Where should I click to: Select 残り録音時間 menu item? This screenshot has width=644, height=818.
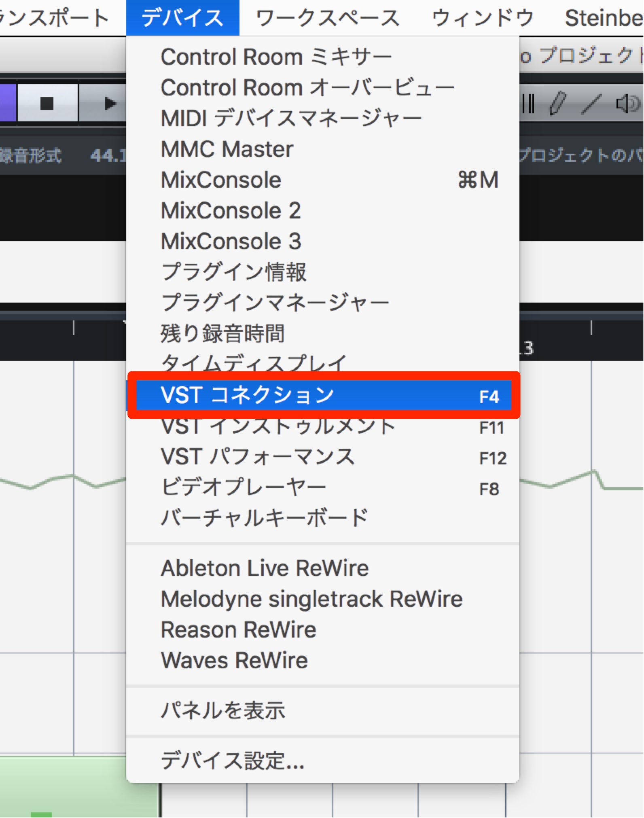click(322, 333)
